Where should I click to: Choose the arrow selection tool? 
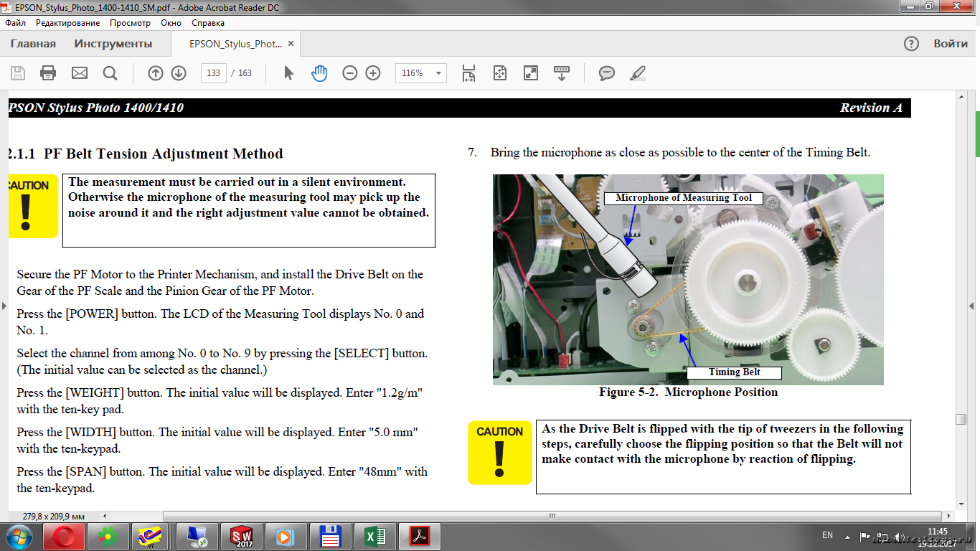pyautogui.click(x=289, y=73)
